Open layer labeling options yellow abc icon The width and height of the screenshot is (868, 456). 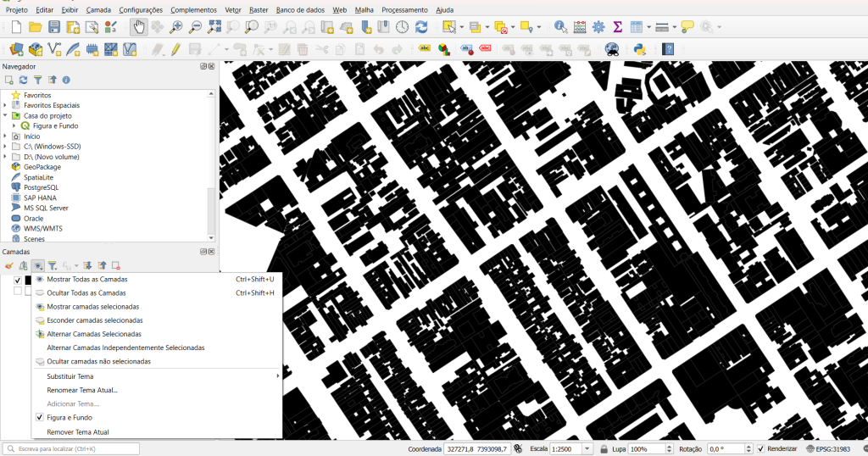(x=425, y=48)
